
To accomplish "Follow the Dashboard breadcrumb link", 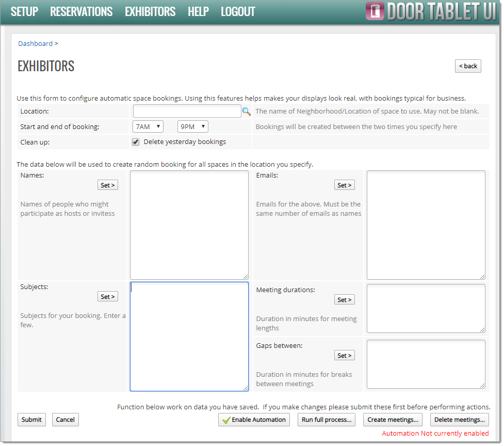I will pos(35,43).
